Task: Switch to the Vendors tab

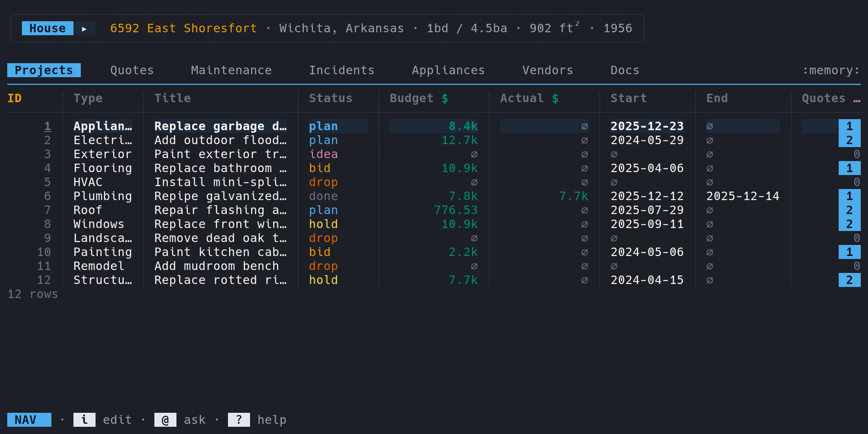Action: pyautogui.click(x=547, y=70)
